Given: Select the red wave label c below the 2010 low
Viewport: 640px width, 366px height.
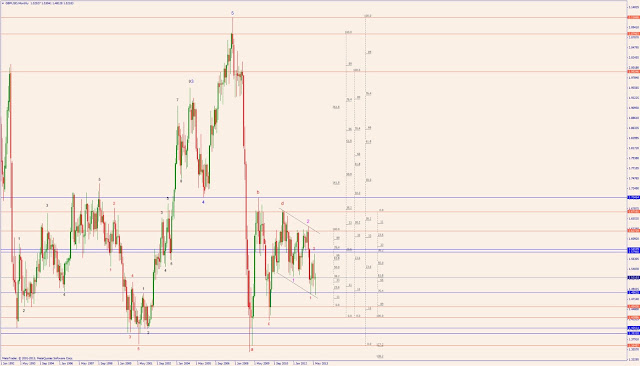Looking at the screenshot, I should pyautogui.click(x=269, y=324).
